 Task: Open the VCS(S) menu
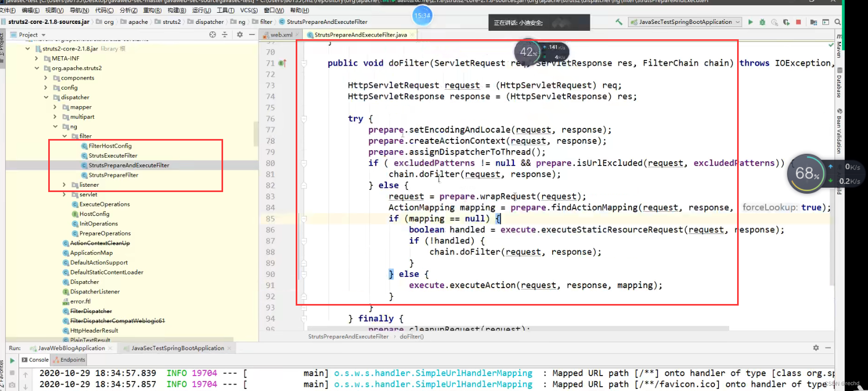point(249,10)
